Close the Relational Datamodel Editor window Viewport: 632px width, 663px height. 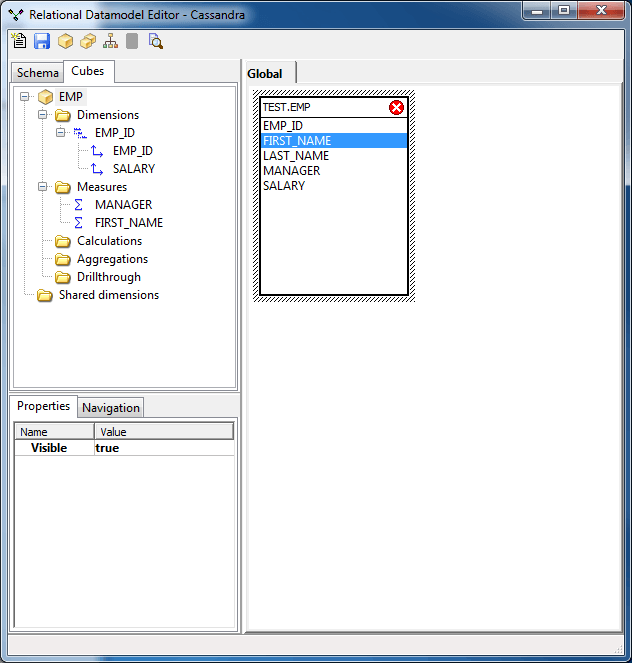pyautogui.click(x=601, y=11)
